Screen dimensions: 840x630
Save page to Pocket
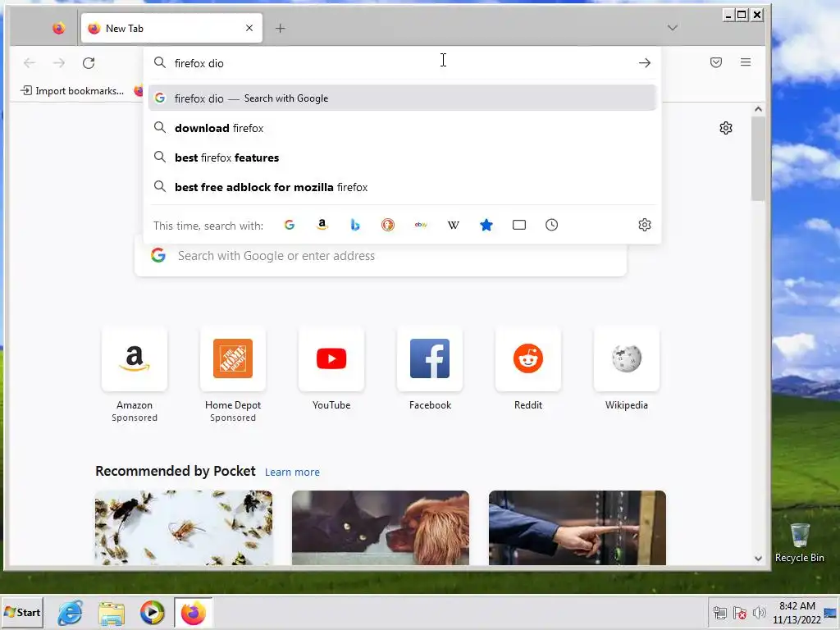click(x=715, y=62)
